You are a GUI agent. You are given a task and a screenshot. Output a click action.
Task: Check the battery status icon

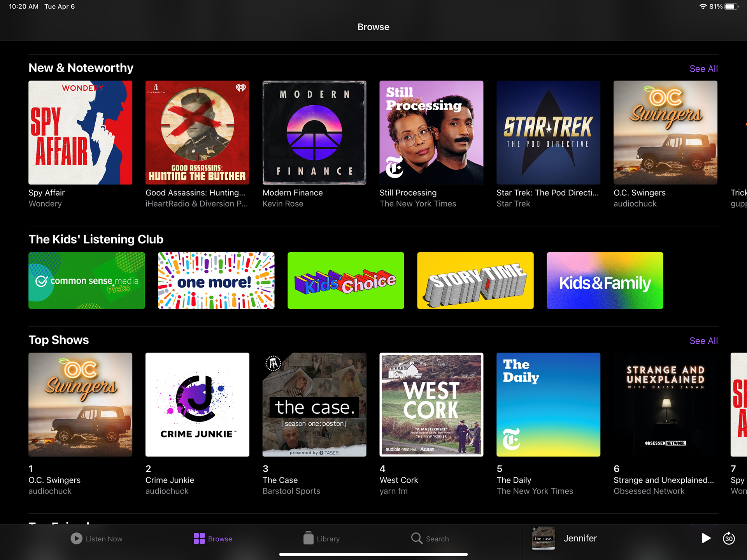point(731,7)
